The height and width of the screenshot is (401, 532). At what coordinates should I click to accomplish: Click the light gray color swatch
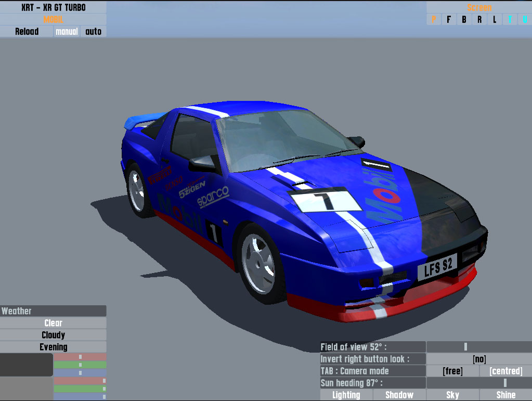pyautogui.click(x=27, y=389)
